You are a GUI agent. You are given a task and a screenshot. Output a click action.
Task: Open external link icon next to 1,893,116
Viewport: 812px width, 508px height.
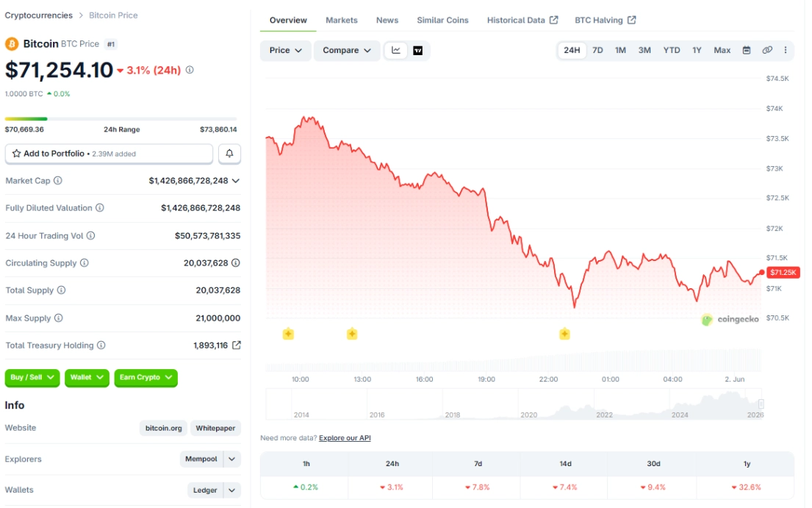point(236,345)
